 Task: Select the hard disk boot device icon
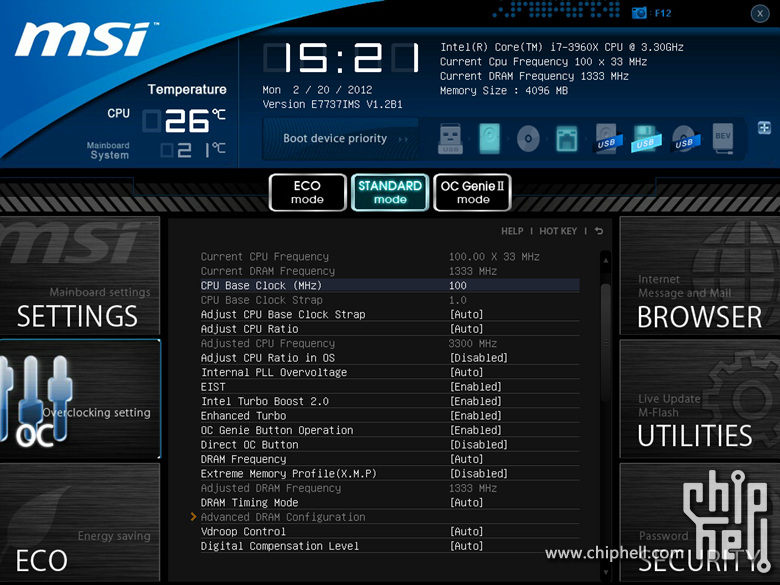pyautogui.click(x=489, y=139)
